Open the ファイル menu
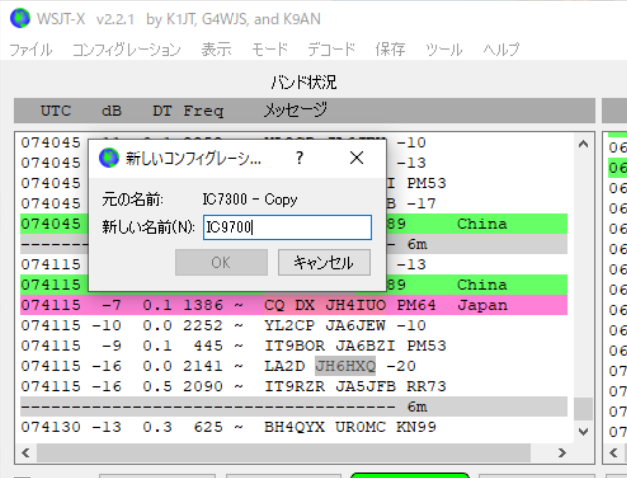Screen dimensions: 627x478 click(x=30, y=50)
